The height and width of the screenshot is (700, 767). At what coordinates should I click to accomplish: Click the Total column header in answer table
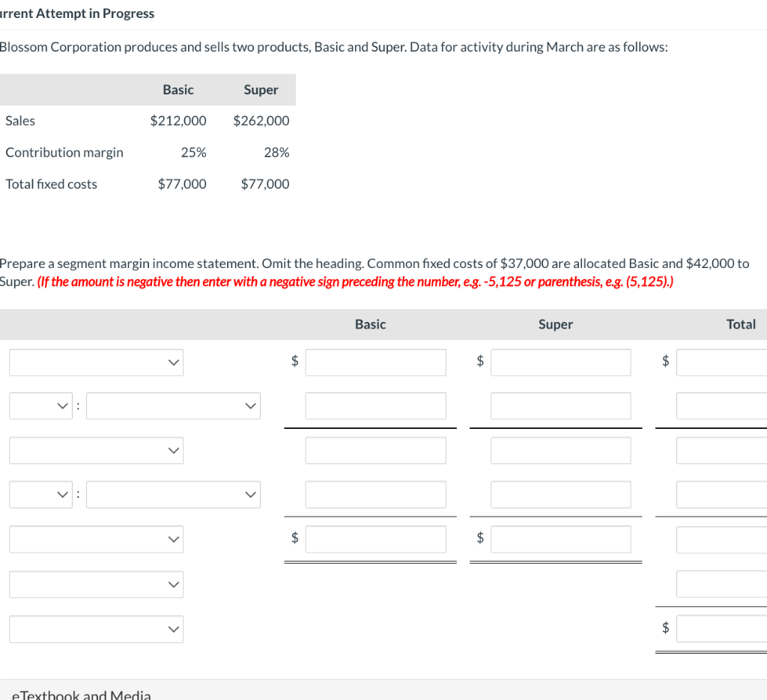click(741, 325)
